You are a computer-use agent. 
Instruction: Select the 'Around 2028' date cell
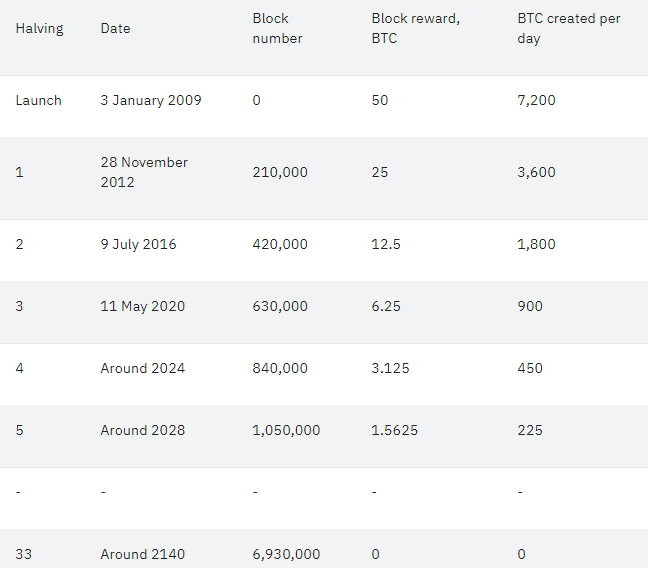pyautogui.click(x=143, y=430)
